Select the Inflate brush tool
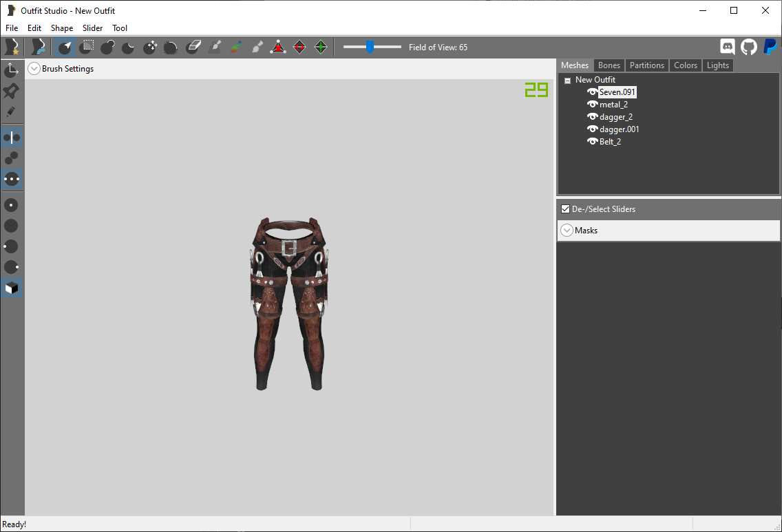782x532 pixels. [x=107, y=47]
